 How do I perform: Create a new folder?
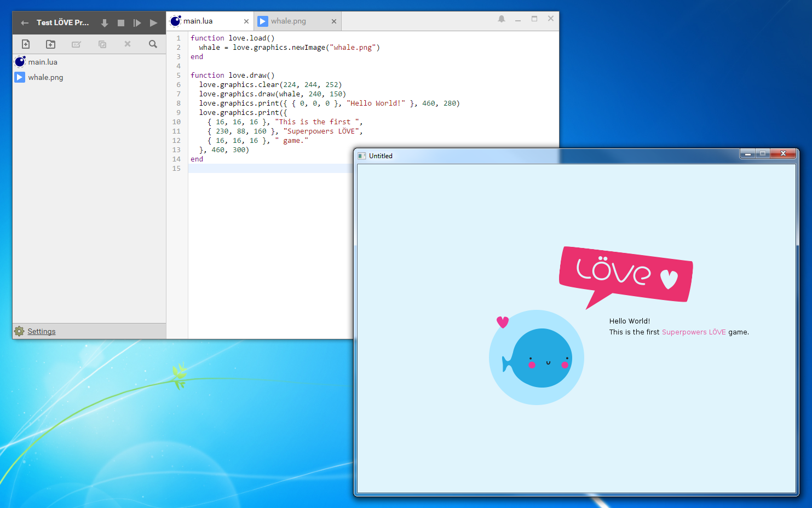click(x=51, y=44)
